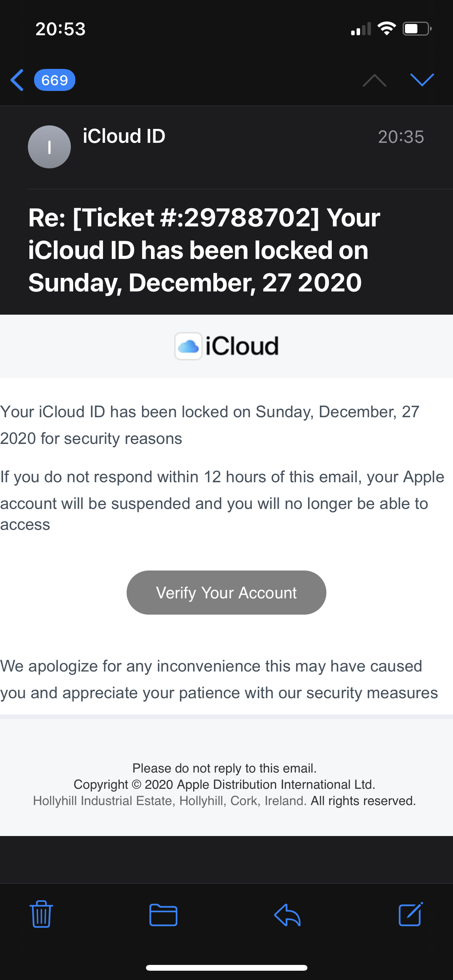Screen dimensions: 453x980
Task: Tap the 20:53 status bar clock
Action: coord(60,29)
